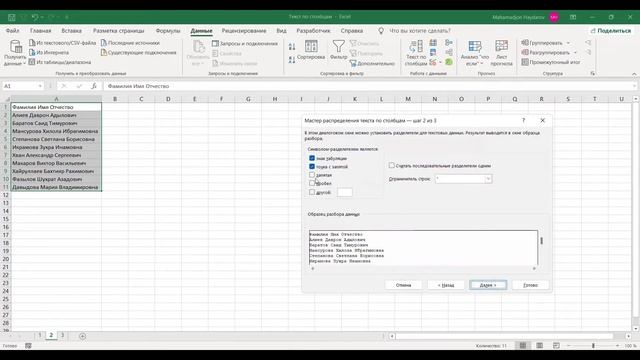Click Finish (Готово) in the wizard
This screenshot has width=640, height=360.
531,285
